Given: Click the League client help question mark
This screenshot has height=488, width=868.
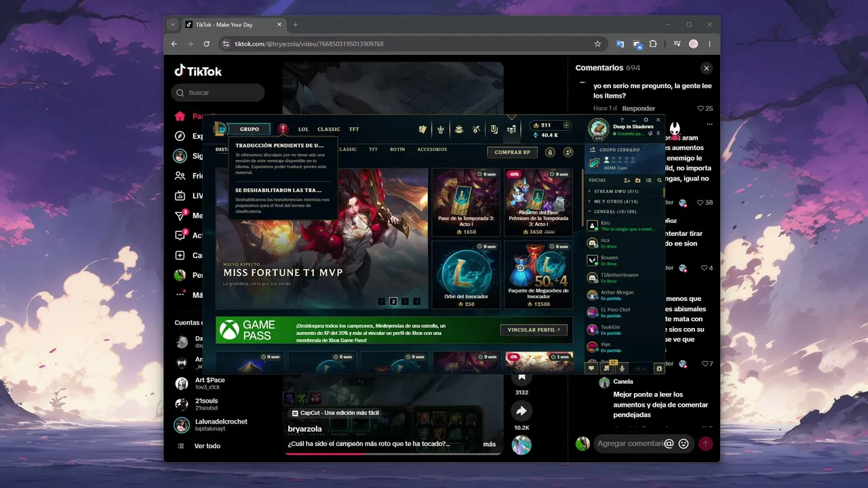Looking at the screenshot, I should click(x=622, y=120).
